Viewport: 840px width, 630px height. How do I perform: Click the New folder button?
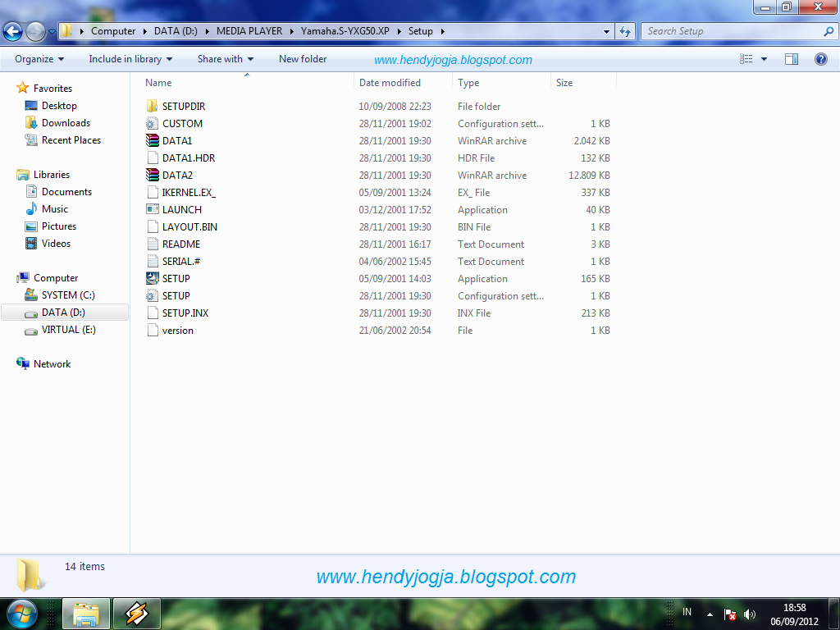[303, 59]
